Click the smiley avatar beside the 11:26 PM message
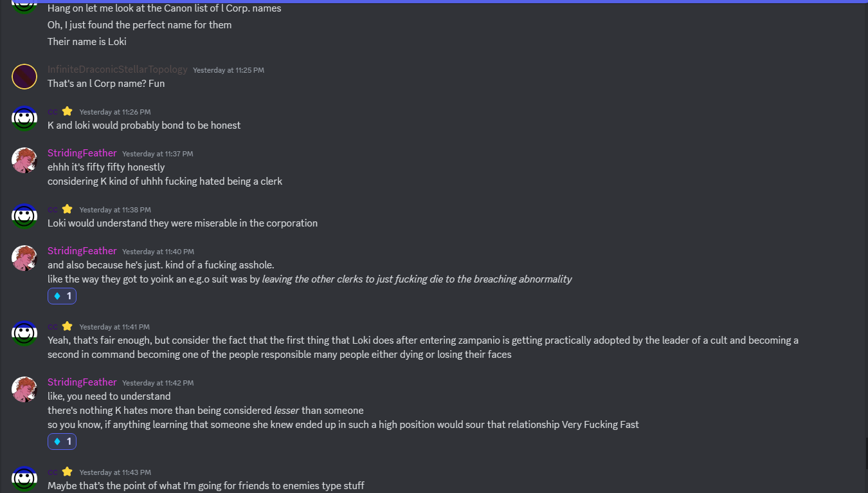868x493 pixels. coord(24,118)
